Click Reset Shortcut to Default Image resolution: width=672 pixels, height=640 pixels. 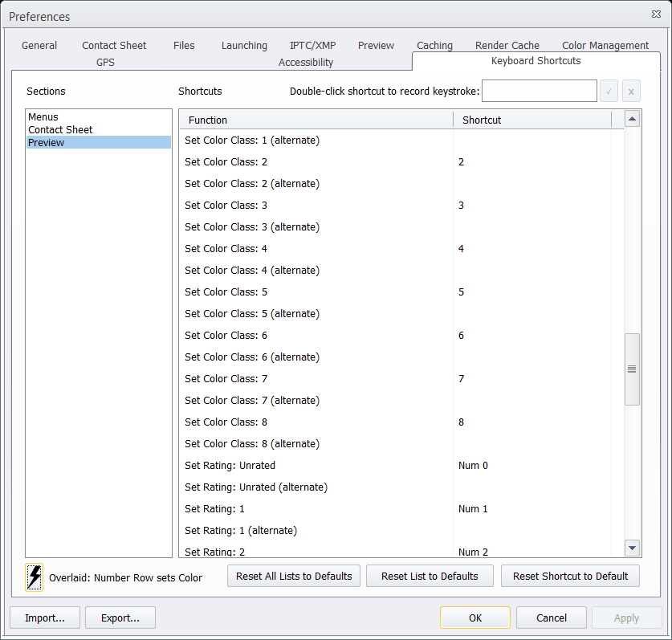tap(570, 576)
